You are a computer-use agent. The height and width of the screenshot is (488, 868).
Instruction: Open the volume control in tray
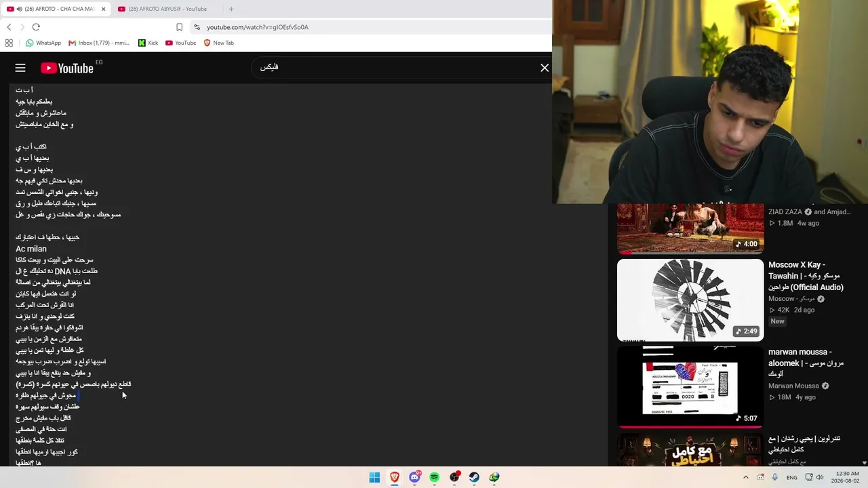pos(819,477)
